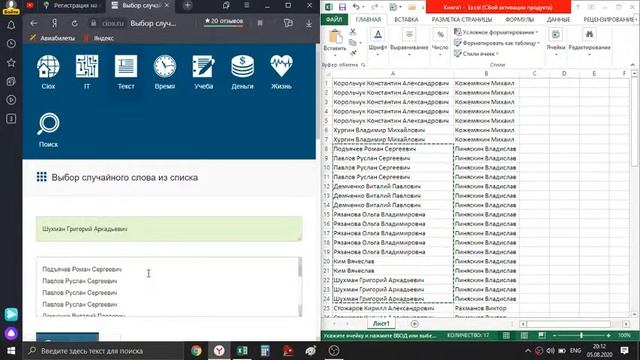The width and height of the screenshot is (640, 360).
Task: Go back in the browser
Action: pyautogui.click(x=33, y=23)
